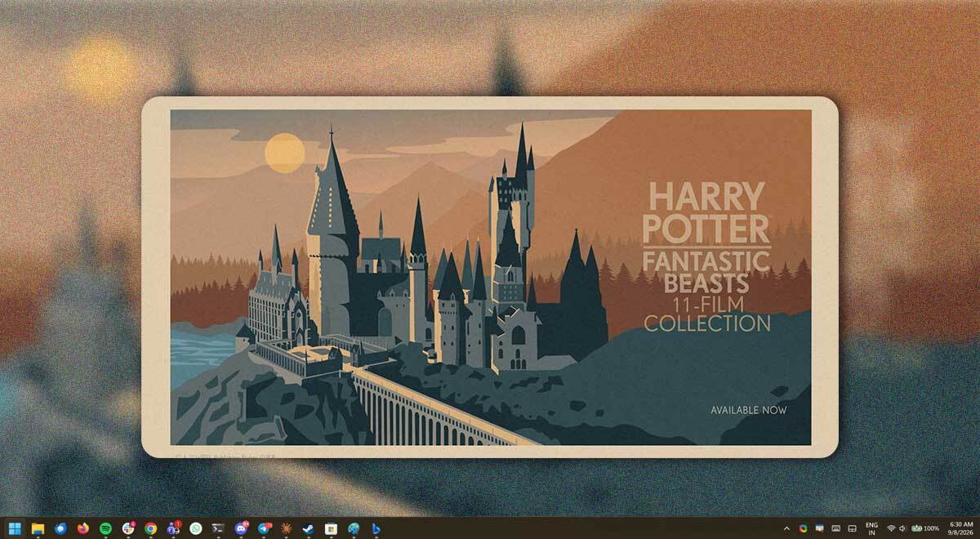
Task: Open Telegram from the taskbar
Action: pos(264,528)
